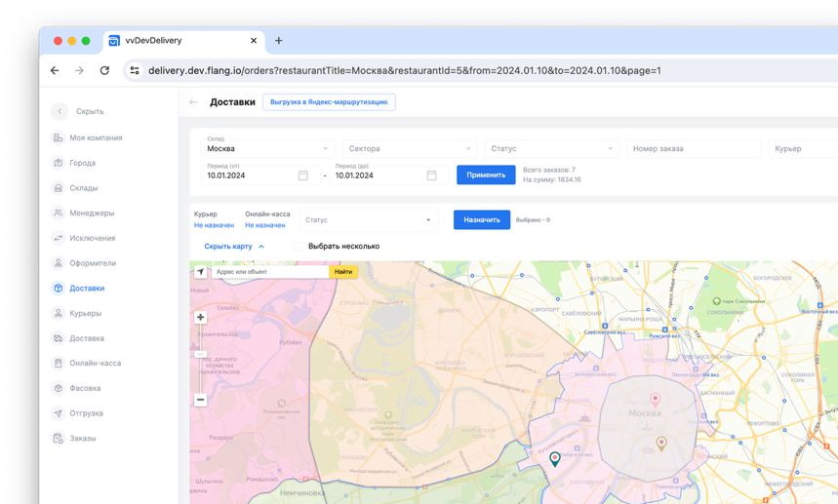838x504 pixels.
Task: Open calendar for Период (до) date
Action: pos(431,175)
